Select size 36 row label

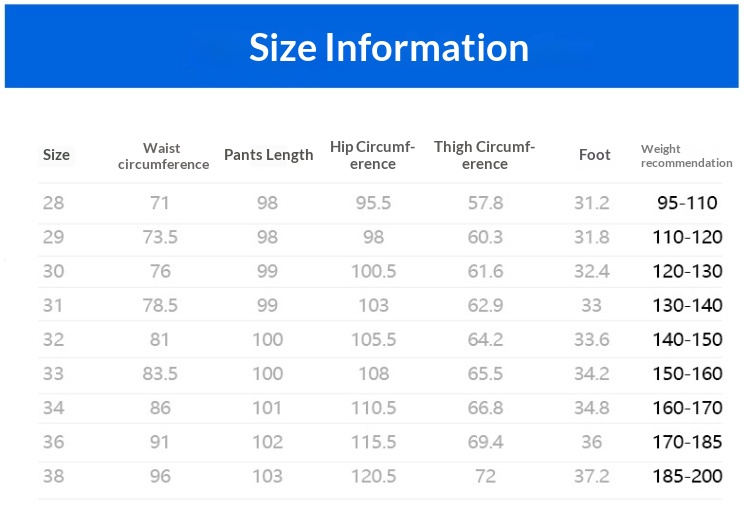(x=53, y=441)
